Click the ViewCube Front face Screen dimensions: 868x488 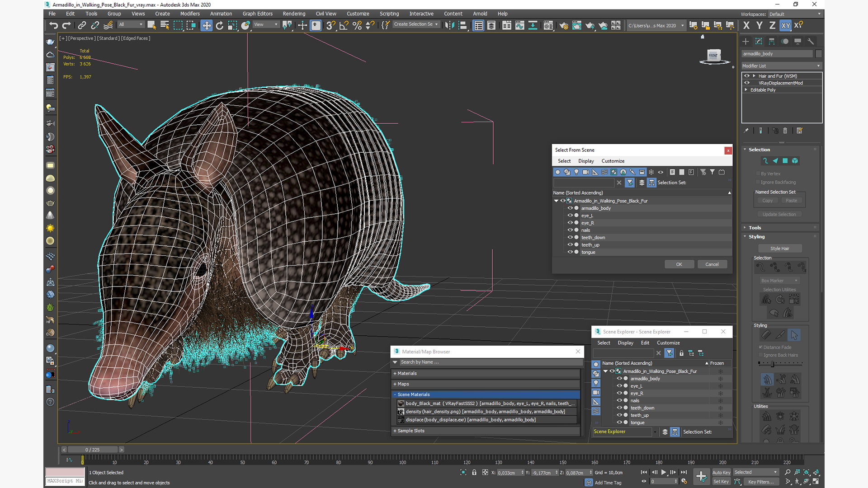(713, 56)
